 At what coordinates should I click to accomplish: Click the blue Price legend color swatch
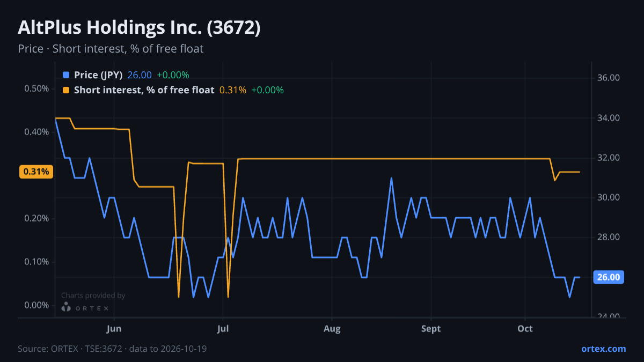click(x=66, y=75)
